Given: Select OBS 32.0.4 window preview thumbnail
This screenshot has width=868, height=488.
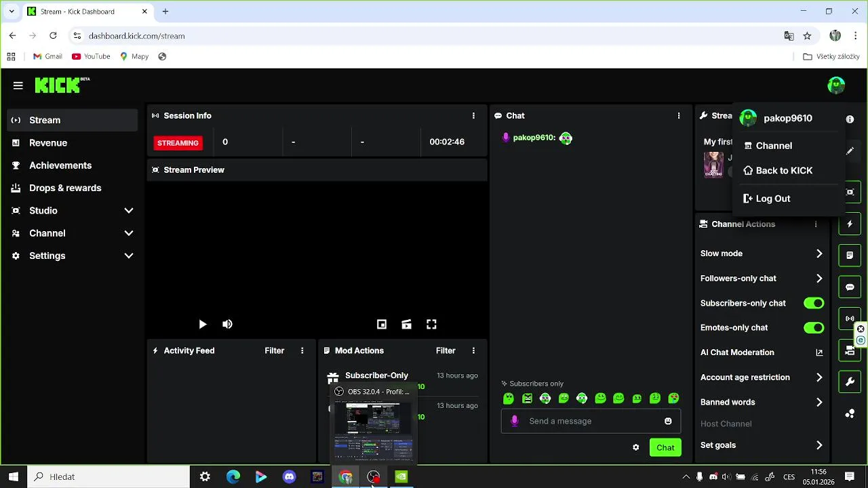Looking at the screenshot, I should click(x=373, y=430).
